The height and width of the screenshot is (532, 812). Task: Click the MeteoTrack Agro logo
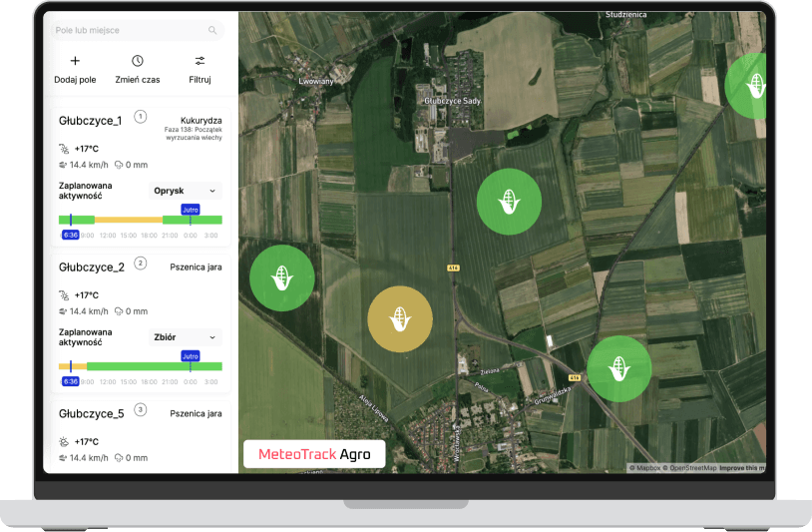click(x=314, y=454)
